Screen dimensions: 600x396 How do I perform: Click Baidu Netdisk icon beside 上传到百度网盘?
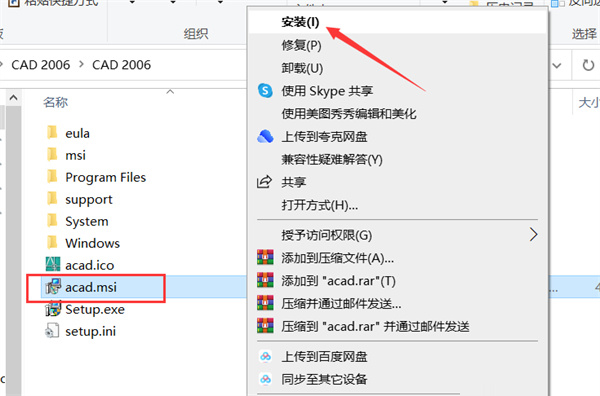point(265,357)
